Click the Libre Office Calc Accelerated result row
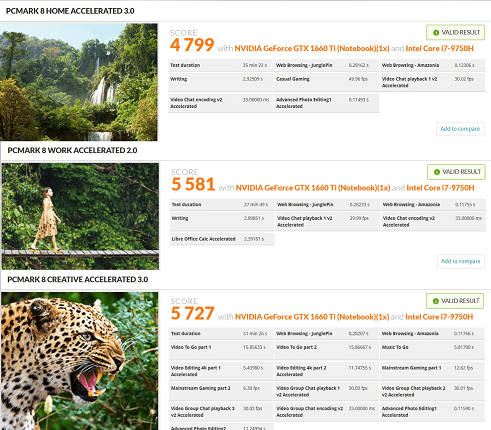 [x=222, y=239]
